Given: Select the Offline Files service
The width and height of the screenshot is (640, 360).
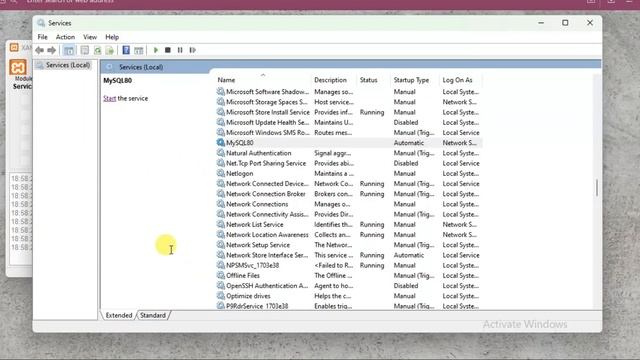Looking at the screenshot, I should coord(349,275).
